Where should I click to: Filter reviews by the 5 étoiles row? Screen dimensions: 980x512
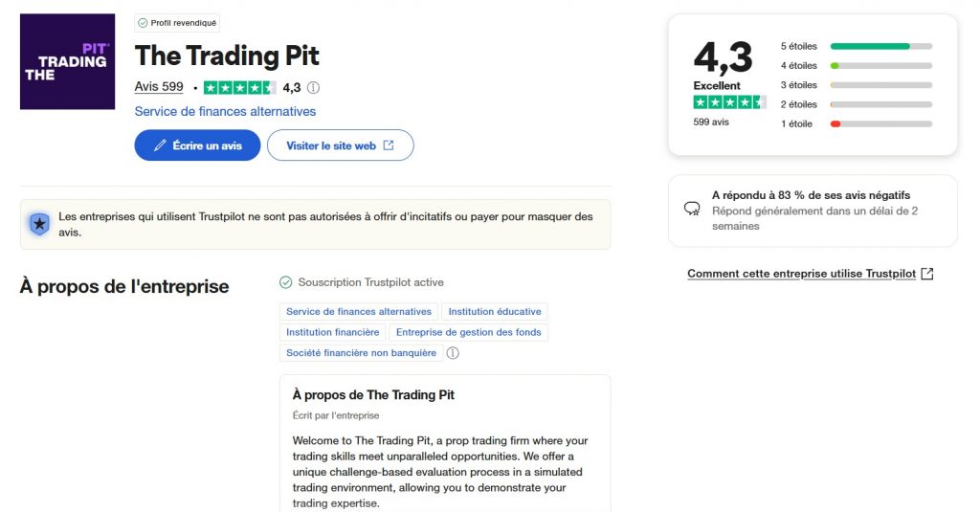[x=856, y=46]
